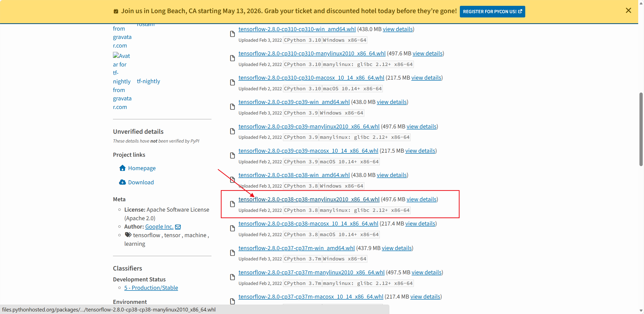View details of cp37m macosx wheel

pos(425,297)
